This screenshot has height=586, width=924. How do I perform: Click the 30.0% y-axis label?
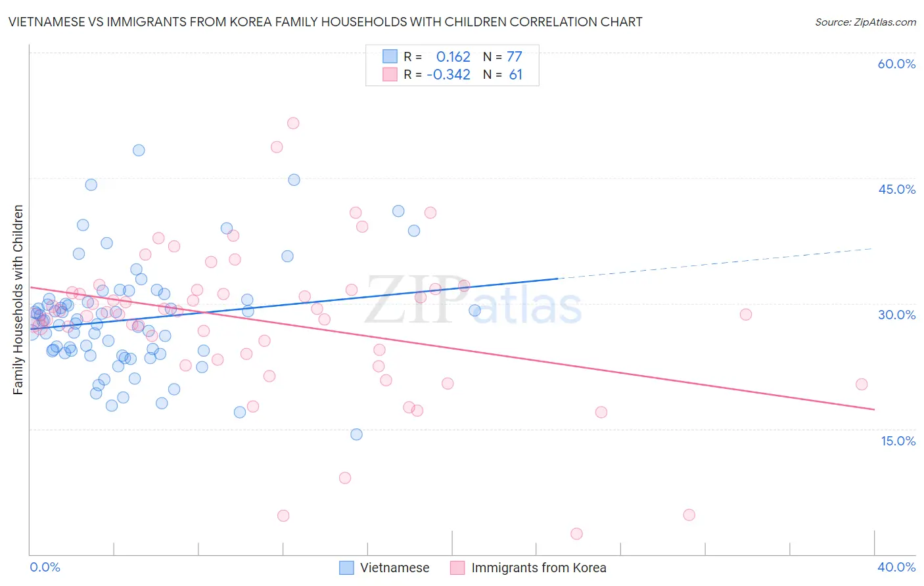click(896, 315)
